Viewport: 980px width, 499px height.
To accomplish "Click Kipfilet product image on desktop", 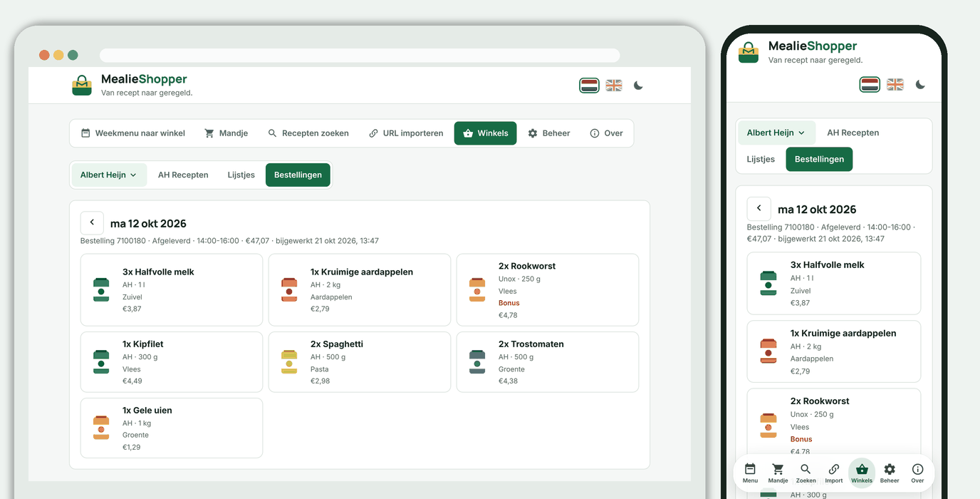I will (101, 362).
